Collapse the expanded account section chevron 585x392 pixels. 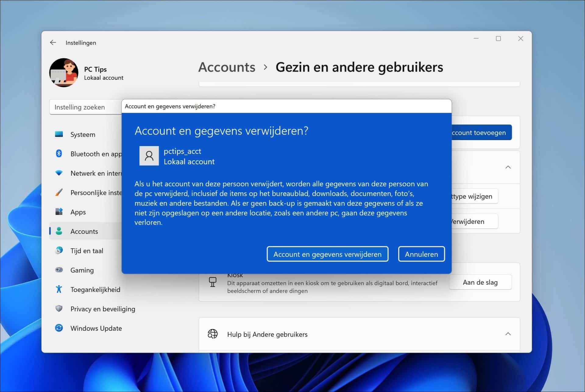click(x=508, y=167)
